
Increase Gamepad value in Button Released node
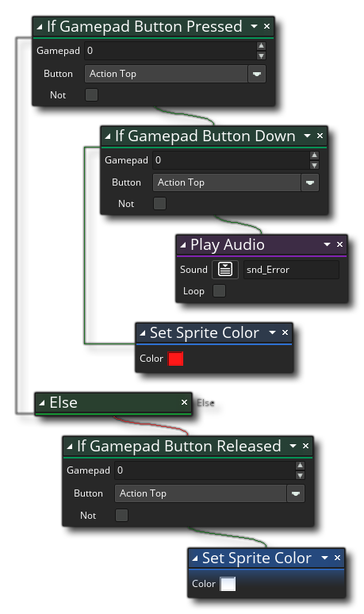(301, 466)
